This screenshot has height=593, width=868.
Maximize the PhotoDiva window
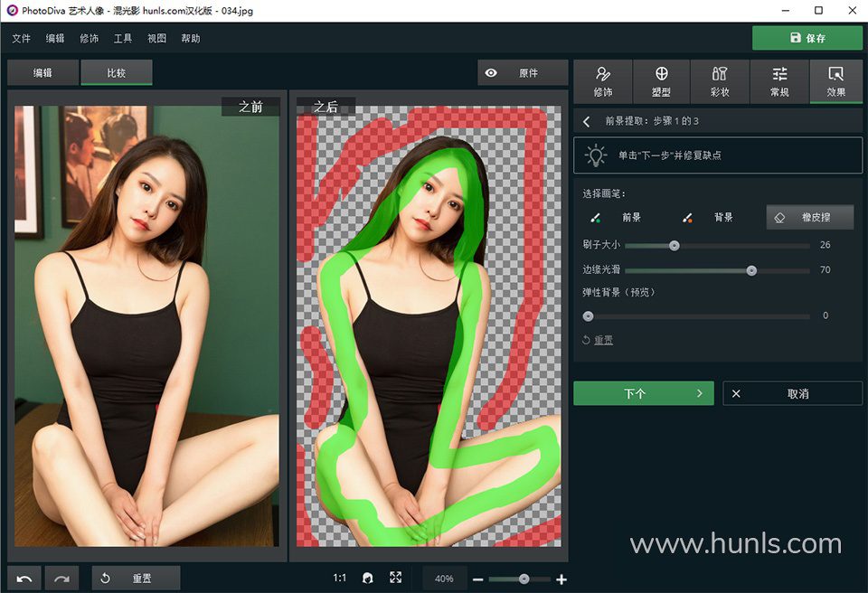pyautogui.click(x=819, y=11)
